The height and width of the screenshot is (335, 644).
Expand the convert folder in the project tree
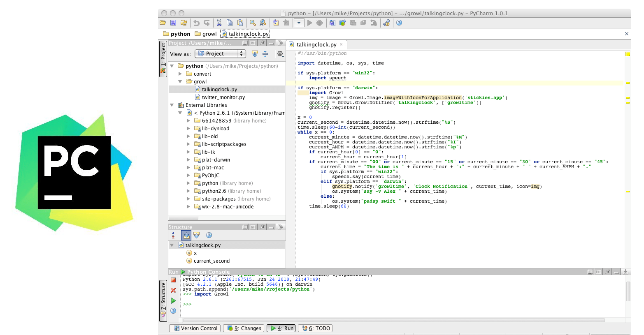[x=179, y=74]
